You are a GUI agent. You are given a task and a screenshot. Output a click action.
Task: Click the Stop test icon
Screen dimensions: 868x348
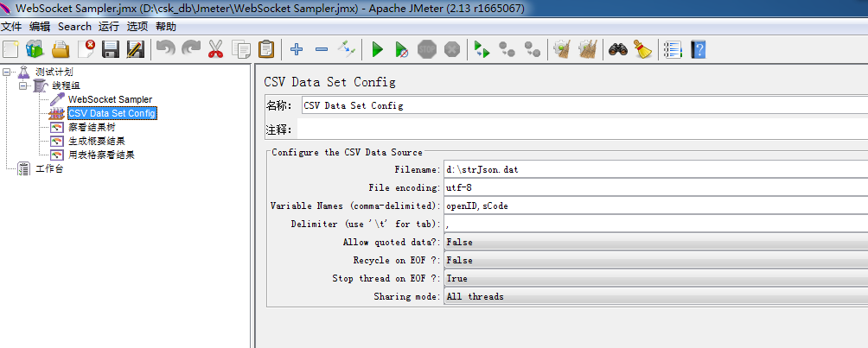click(427, 49)
